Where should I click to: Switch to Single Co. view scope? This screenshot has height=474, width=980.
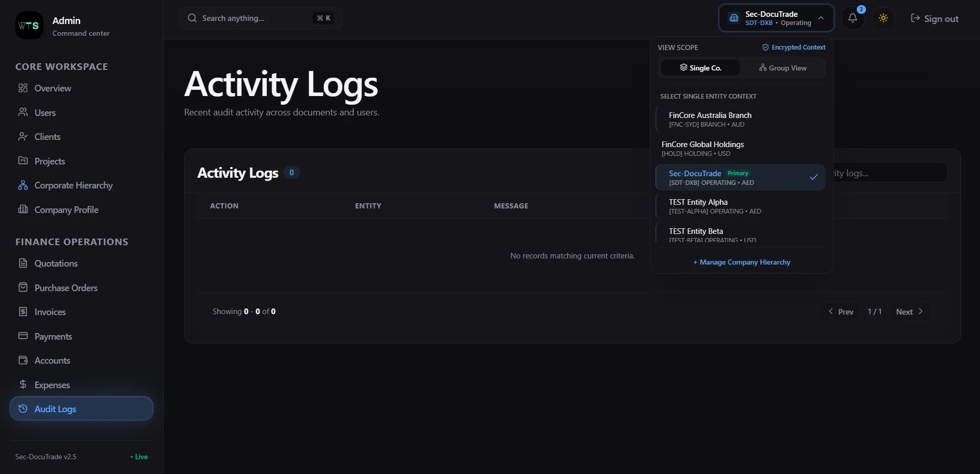click(700, 68)
